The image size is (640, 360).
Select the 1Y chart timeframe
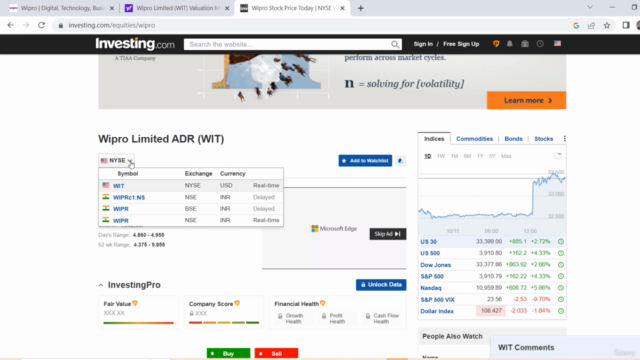click(x=480, y=156)
